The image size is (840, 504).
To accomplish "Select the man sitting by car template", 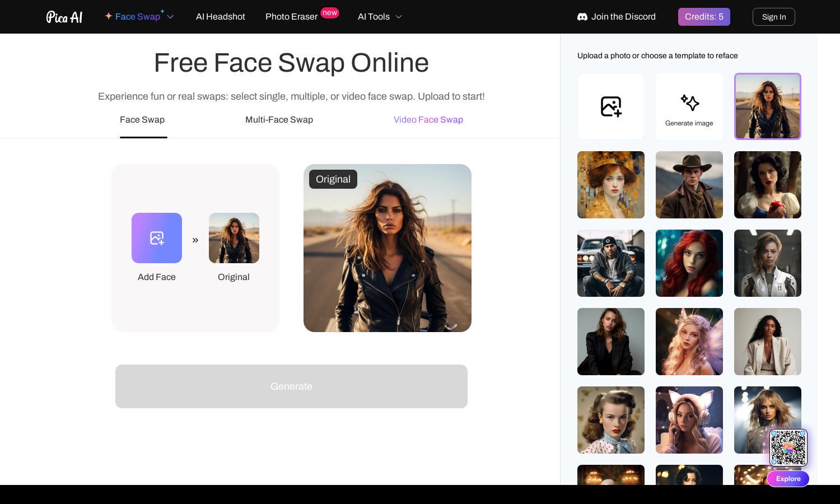I will 611,263.
